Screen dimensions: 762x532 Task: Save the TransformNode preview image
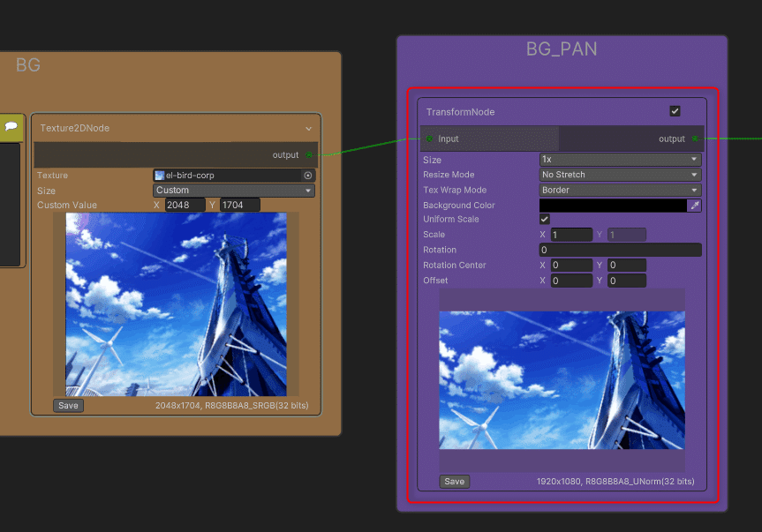(x=455, y=481)
